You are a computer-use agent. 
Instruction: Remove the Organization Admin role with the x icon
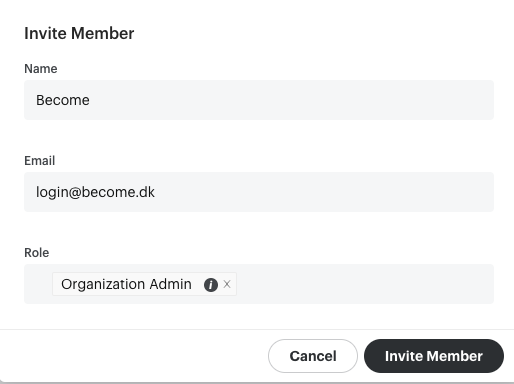pos(227,284)
